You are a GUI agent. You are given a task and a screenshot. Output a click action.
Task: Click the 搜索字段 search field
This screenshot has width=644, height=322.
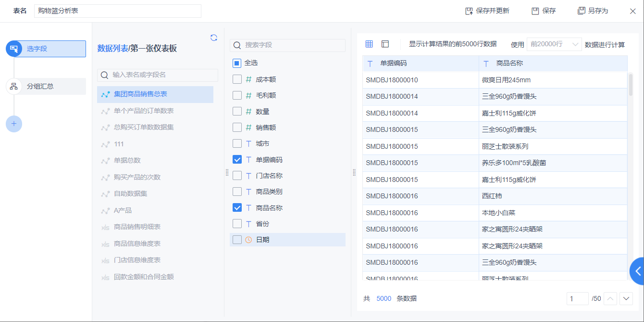pos(293,45)
